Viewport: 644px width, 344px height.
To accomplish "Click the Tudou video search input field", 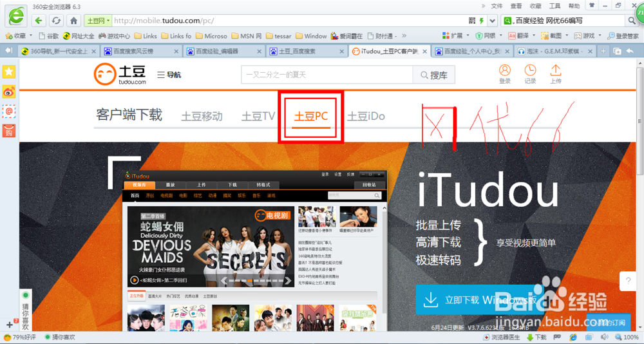I will point(327,75).
